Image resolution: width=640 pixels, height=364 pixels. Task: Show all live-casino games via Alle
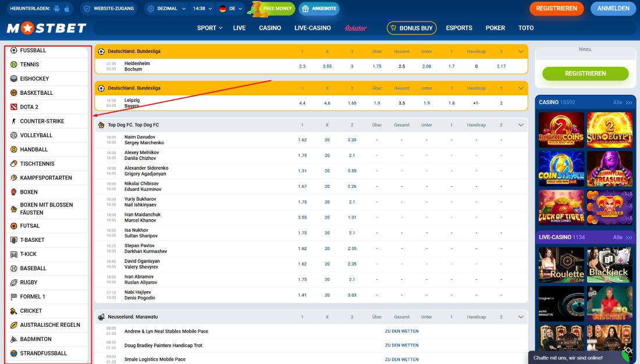(622, 237)
